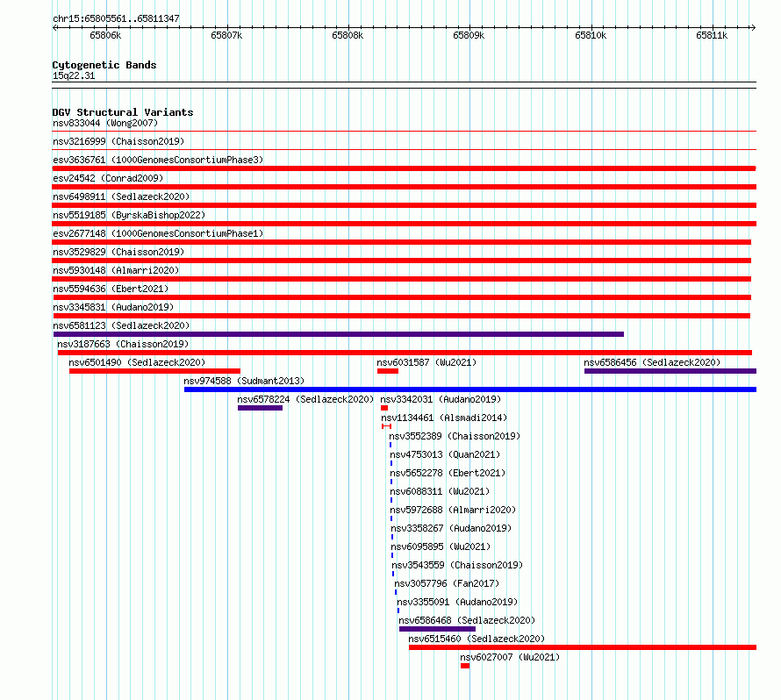
Task: Click esv2677148 (1000GenomesConsortiumPhase1) label
Action: (x=158, y=233)
